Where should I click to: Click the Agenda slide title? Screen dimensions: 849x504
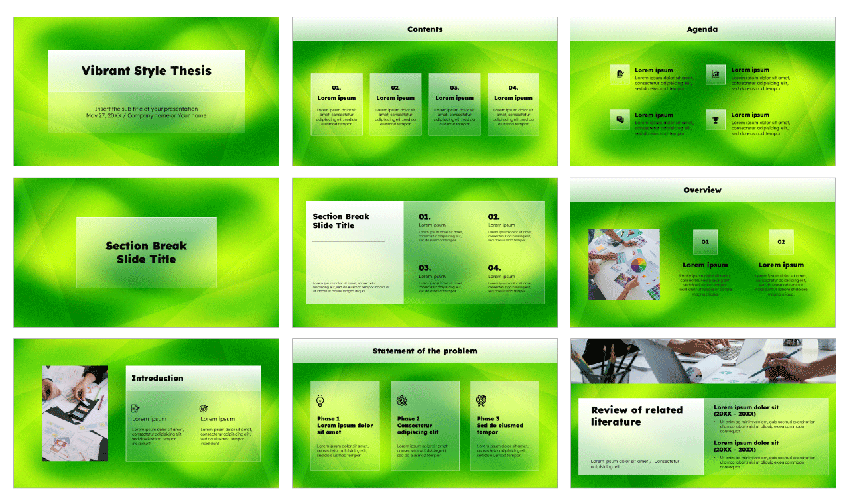(702, 29)
